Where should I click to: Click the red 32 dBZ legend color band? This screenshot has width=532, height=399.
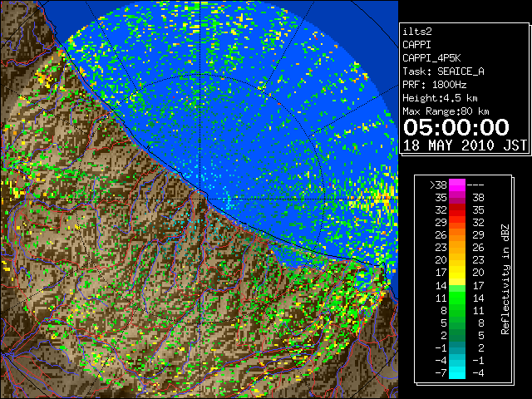(457, 210)
